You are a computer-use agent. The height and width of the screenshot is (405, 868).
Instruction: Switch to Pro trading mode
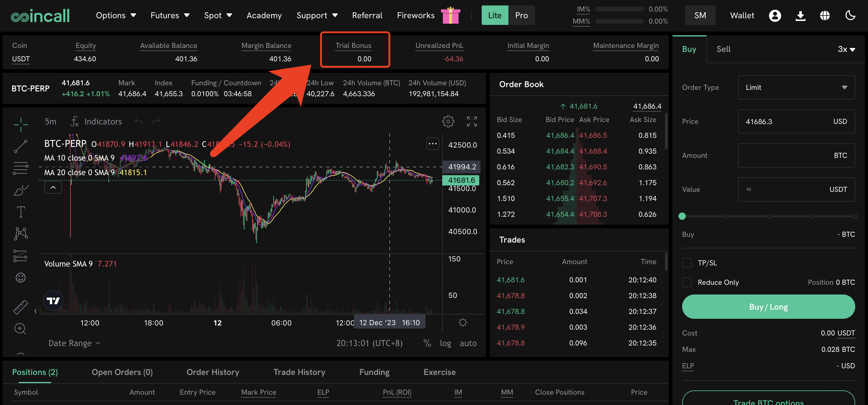(x=521, y=15)
